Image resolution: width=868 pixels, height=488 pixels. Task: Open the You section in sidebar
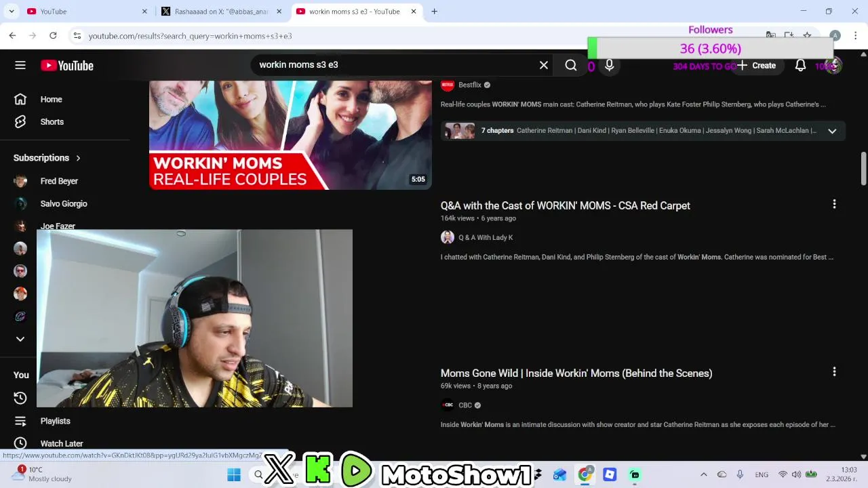coord(21,375)
